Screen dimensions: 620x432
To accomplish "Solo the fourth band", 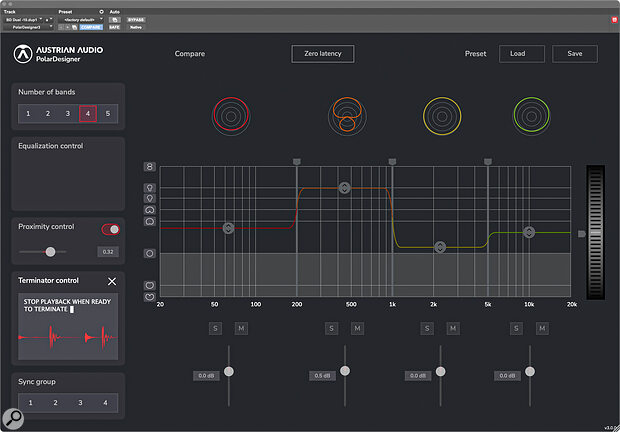I will pos(516,328).
